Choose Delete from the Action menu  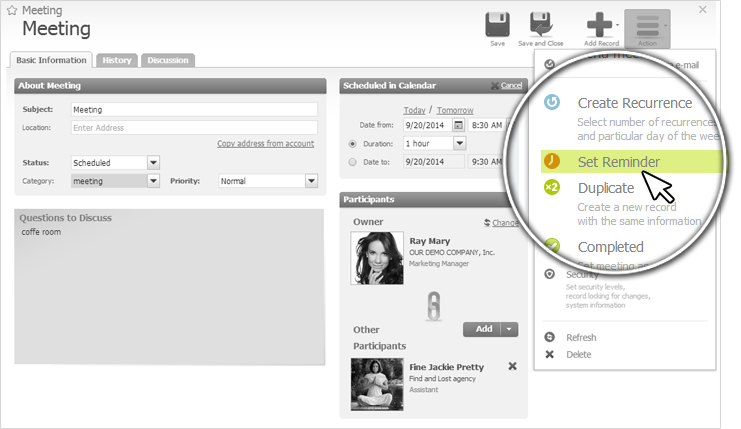[x=578, y=354]
